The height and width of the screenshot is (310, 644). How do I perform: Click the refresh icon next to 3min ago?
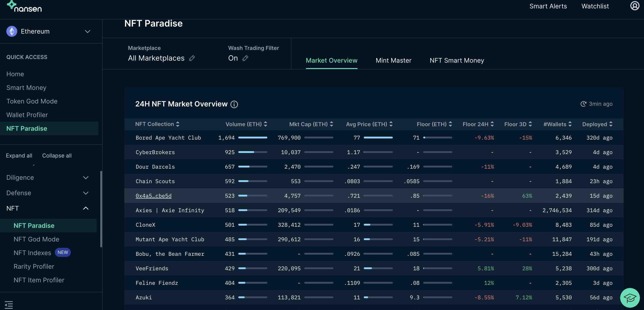tap(583, 104)
